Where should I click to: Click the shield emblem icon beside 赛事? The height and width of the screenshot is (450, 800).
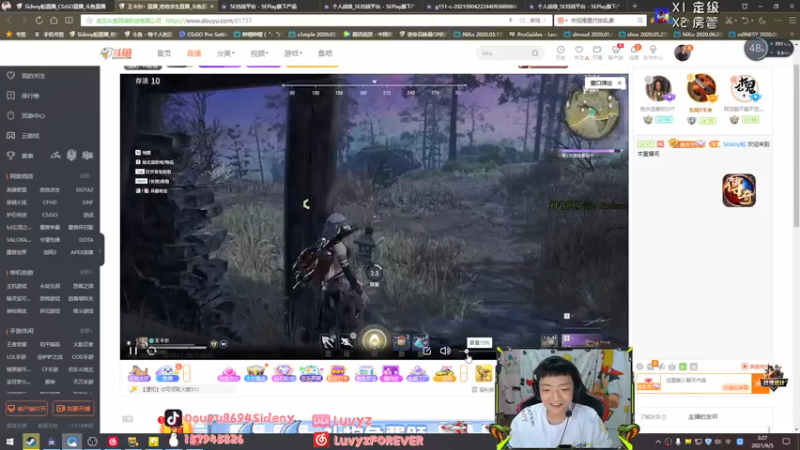pyautogui.click(x=71, y=155)
